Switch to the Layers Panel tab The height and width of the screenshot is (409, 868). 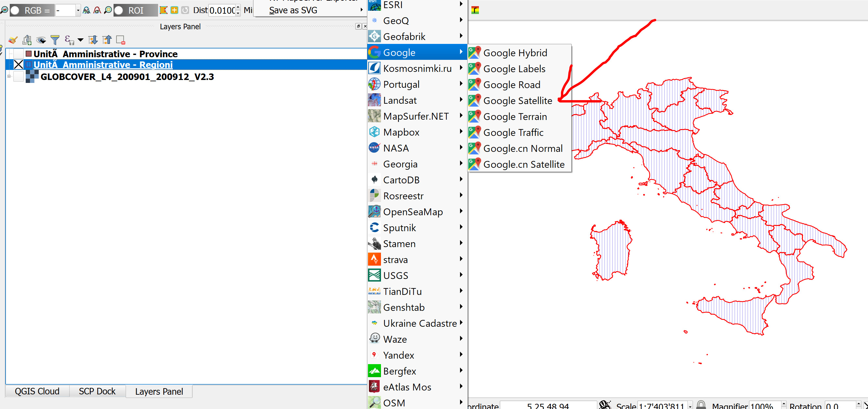coord(159,391)
